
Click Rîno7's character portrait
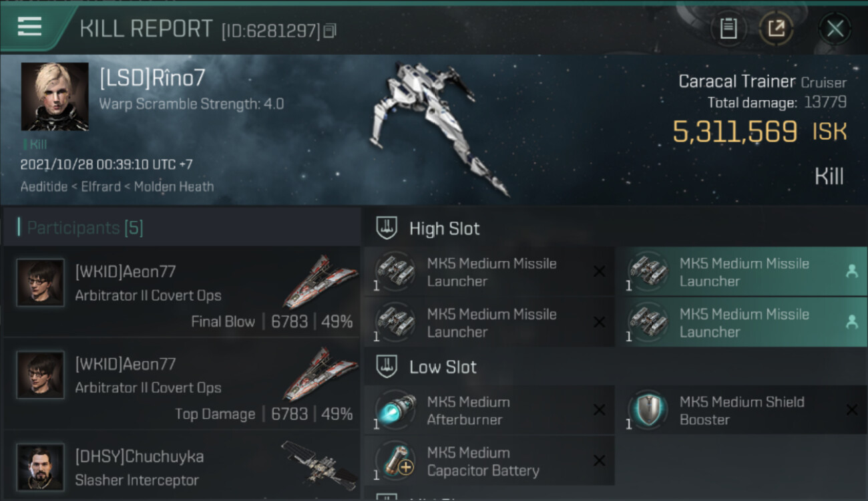(55, 96)
